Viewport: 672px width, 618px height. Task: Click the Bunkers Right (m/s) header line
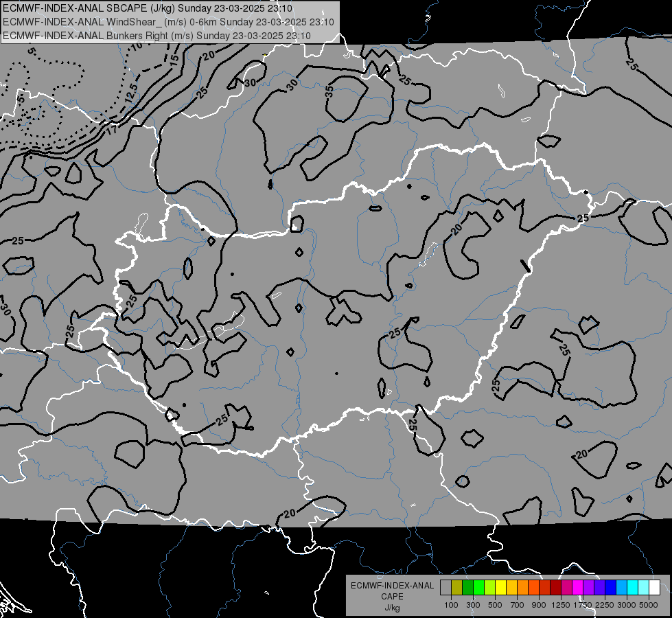pos(157,36)
